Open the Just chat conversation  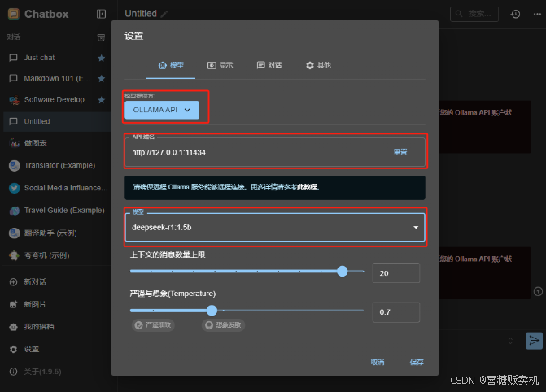click(x=58, y=58)
